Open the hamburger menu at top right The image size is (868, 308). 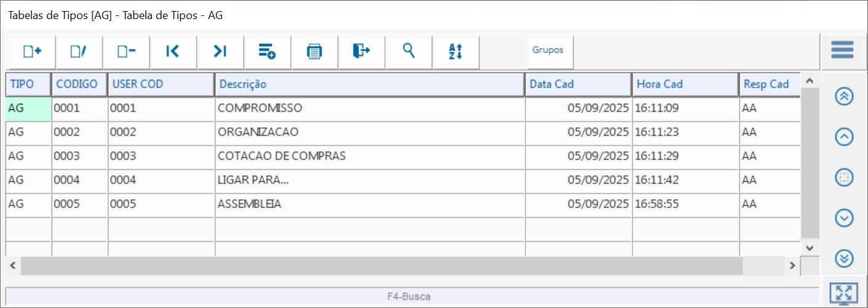pos(842,50)
